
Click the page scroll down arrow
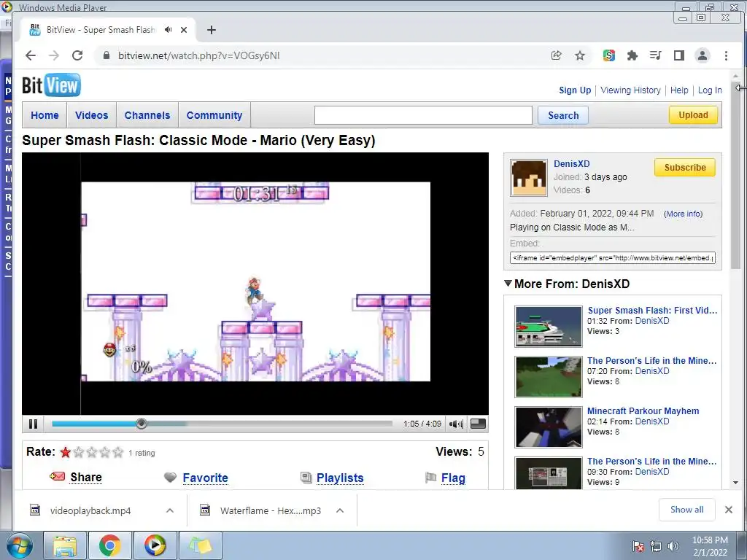735,483
